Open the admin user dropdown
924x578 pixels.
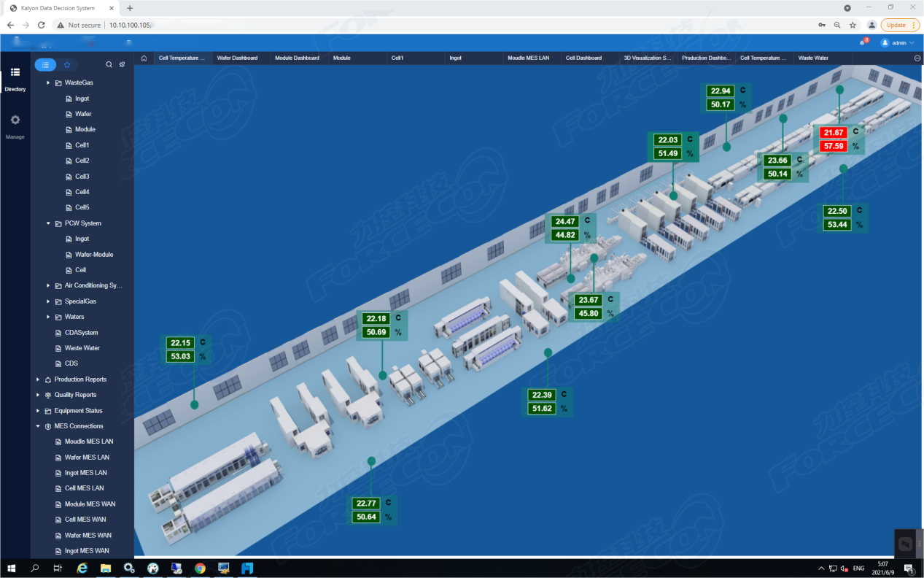pos(898,43)
